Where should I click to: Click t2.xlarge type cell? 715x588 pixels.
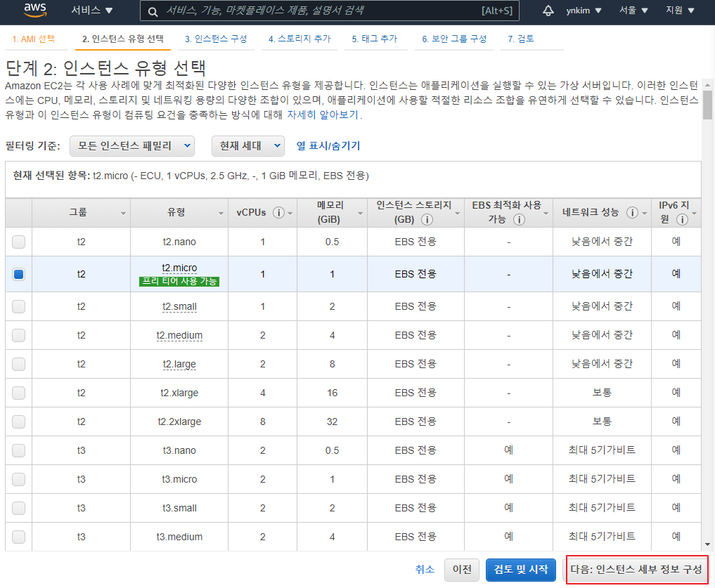click(180, 393)
